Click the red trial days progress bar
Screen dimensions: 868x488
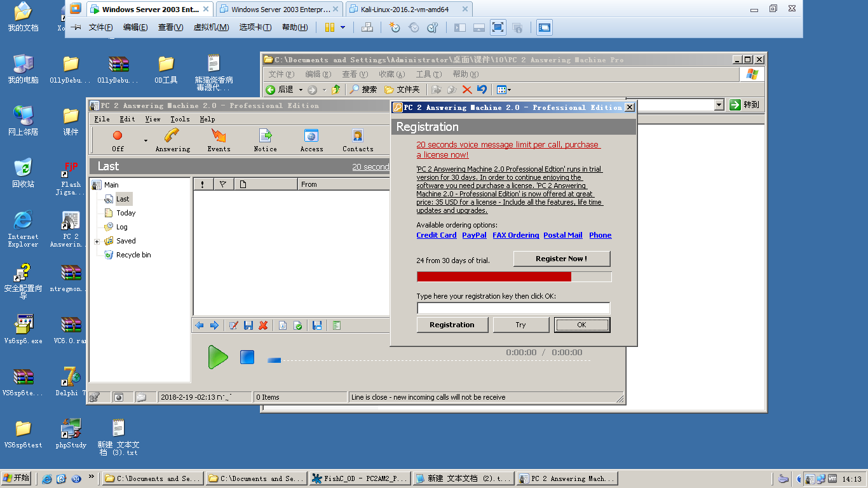pos(514,276)
